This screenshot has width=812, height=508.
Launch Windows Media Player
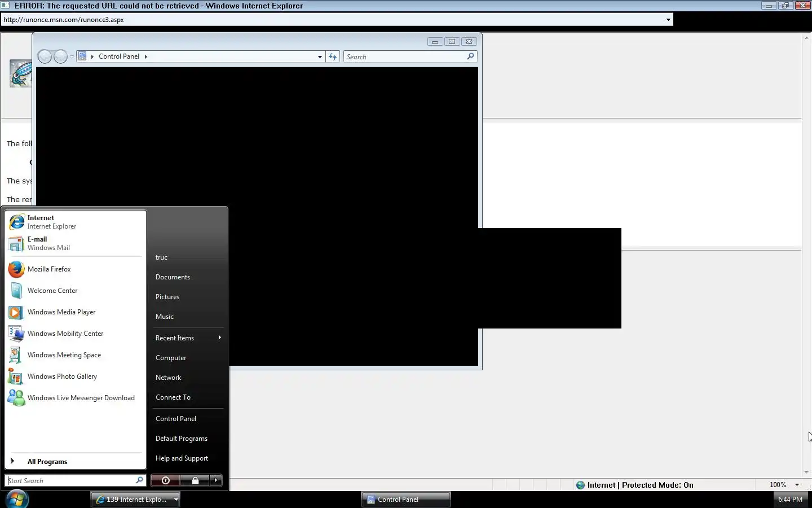76,312
